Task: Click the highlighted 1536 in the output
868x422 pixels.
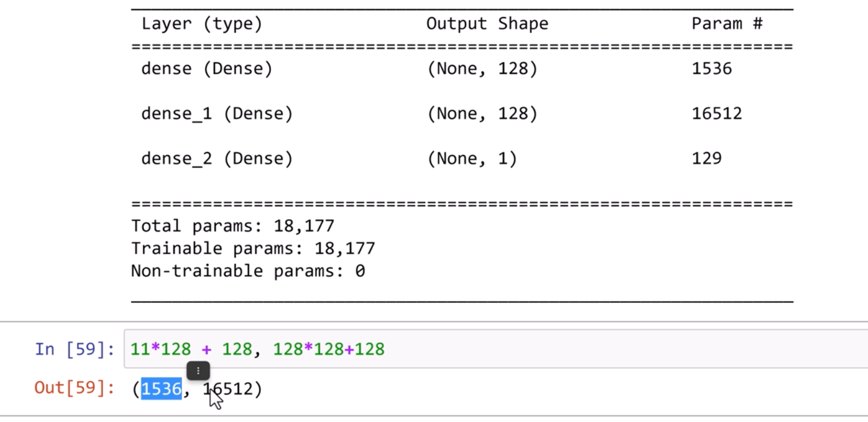Action: tap(161, 389)
